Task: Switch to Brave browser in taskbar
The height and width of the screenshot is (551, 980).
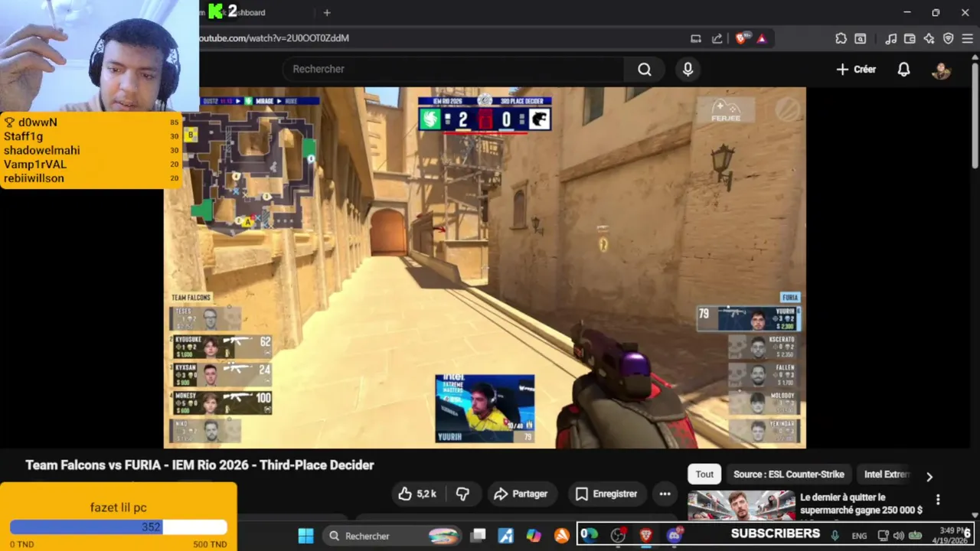Action: (x=646, y=536)
